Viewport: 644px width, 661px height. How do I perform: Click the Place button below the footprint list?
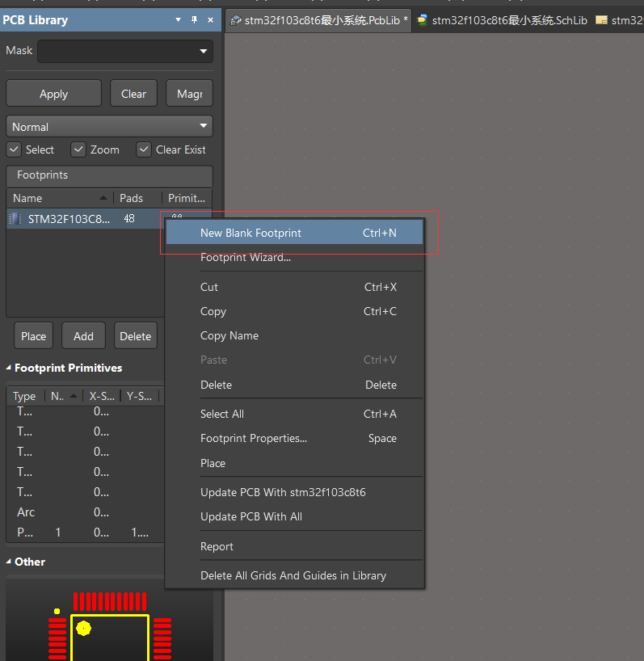[x=33, y=336]
